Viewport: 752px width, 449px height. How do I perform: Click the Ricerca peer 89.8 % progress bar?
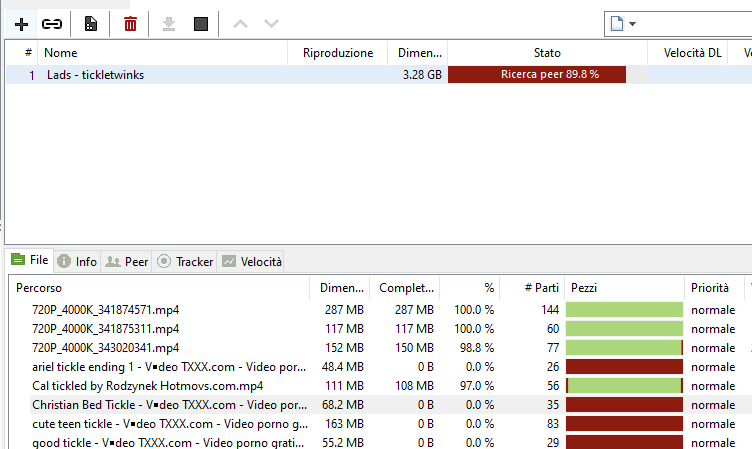click(537, 75)
